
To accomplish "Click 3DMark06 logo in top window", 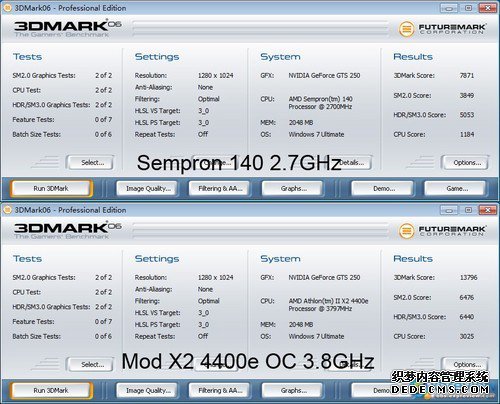I will (x=68, y=28).
